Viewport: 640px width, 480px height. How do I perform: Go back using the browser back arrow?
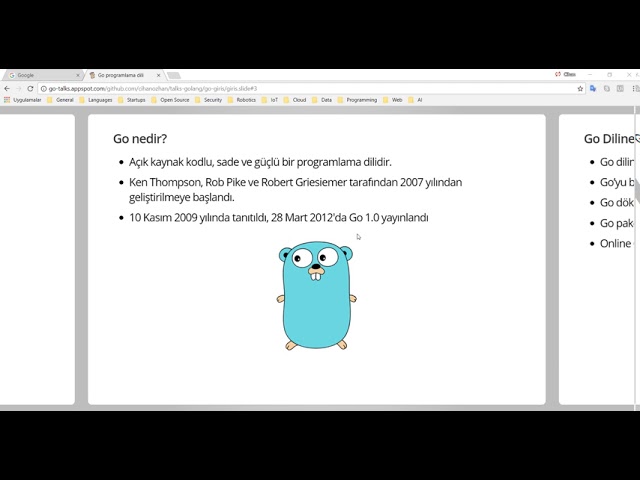(7, 89)
